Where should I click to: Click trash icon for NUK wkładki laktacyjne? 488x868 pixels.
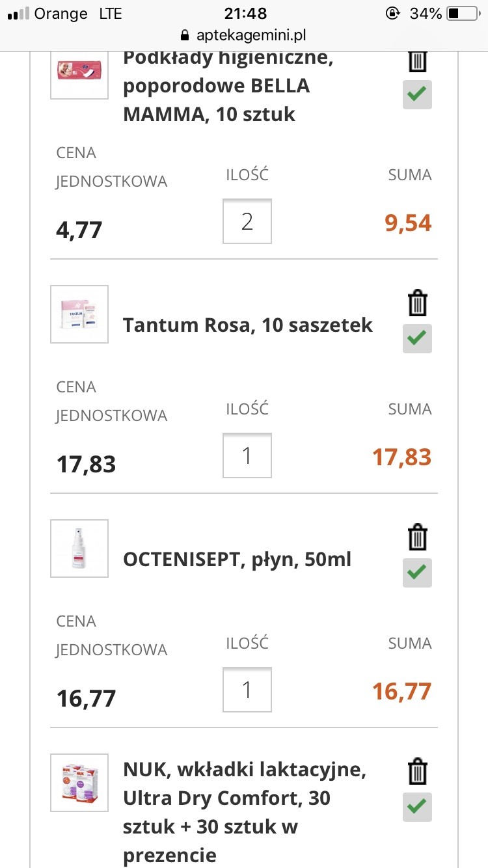[x=417, y=772]
